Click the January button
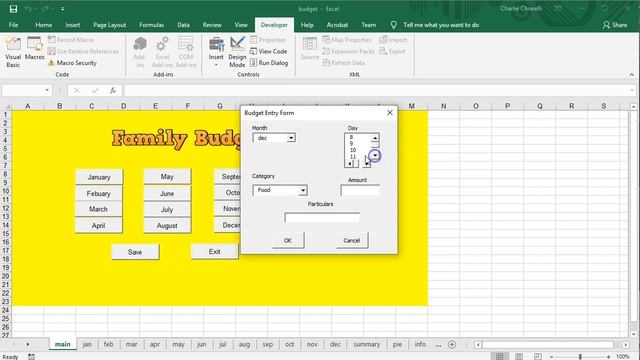This screenshot has height=360, width=640. pyautogui.click(x=99, y=177)
